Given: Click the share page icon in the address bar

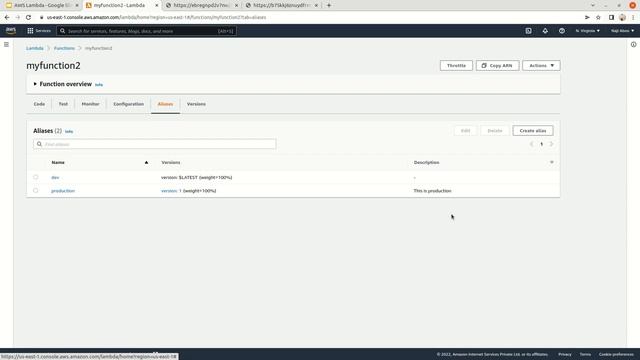Looking at the screenshot, I should coord(587,18).
